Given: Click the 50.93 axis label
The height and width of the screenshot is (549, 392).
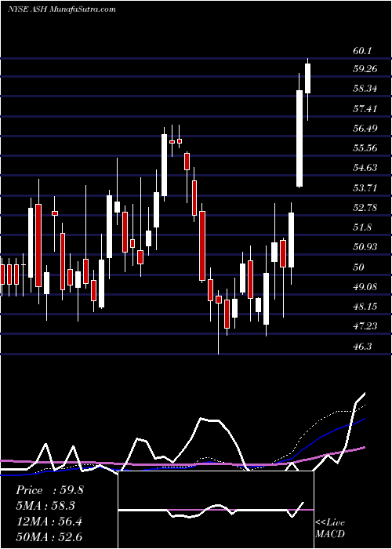Looking at the screenshot, I should click(x=365, y=247).
